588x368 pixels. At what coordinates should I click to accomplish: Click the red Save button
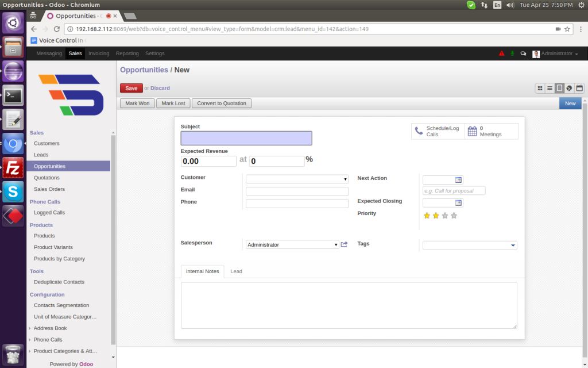(x=131, y=88)
